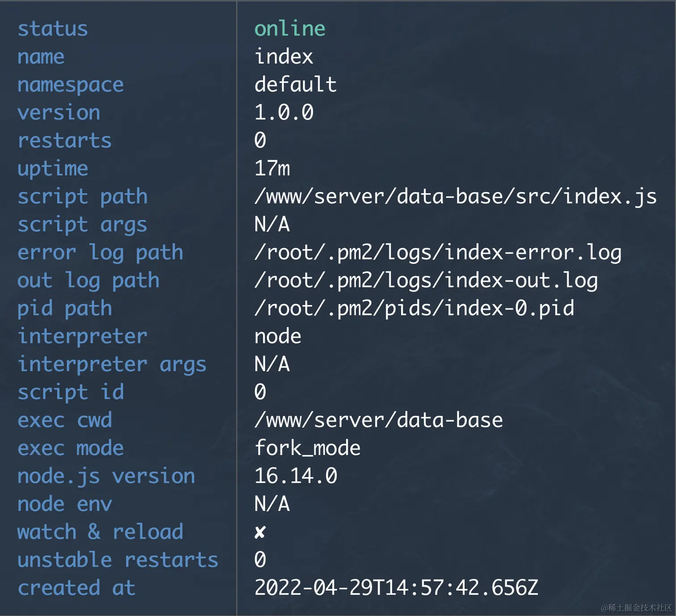Image resolution: width=676 pixels, height=616 pixels.
Task: Click the "script args" row label
Action: [82, 225]
